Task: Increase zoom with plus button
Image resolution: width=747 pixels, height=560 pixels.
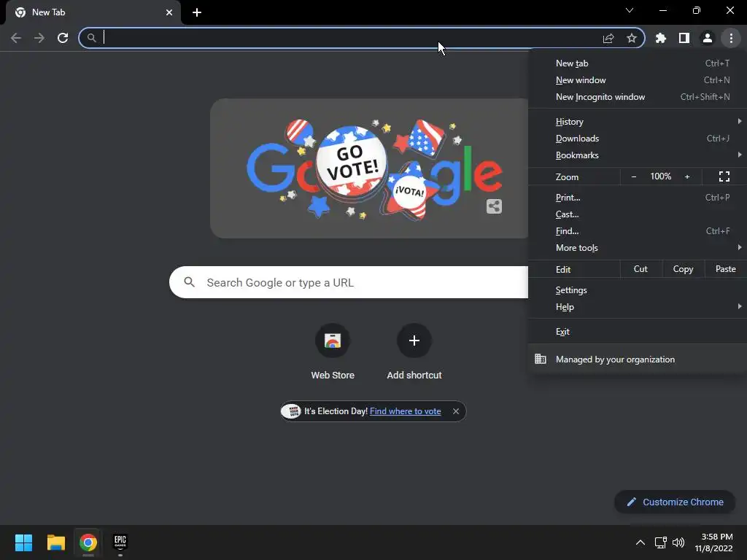Action: click(x=687, y=176)
